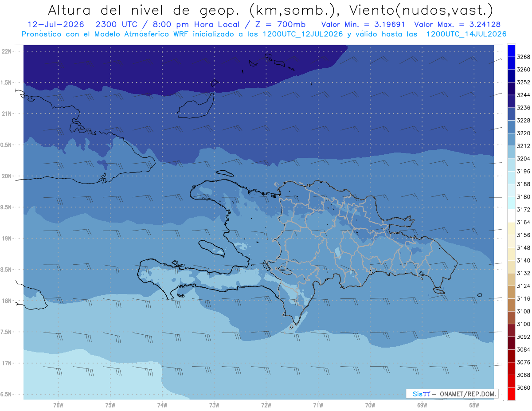The height and width of the screenshot is (411, 532).
Task: Click the legend value '3084'
Action: point(524,349)
